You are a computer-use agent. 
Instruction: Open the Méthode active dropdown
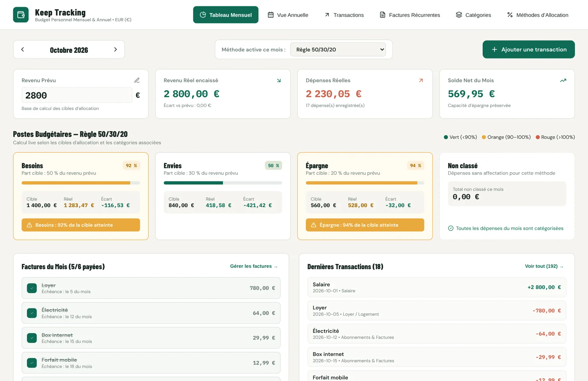pos(338,50)
